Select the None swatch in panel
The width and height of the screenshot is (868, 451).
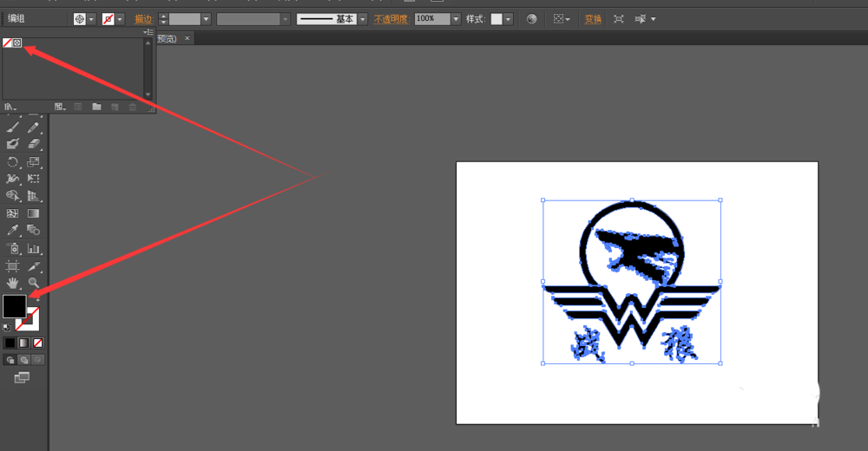coord(8,42)
